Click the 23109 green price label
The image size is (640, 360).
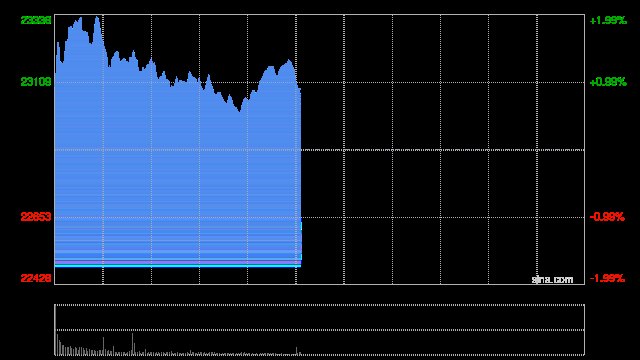point(36,82)
